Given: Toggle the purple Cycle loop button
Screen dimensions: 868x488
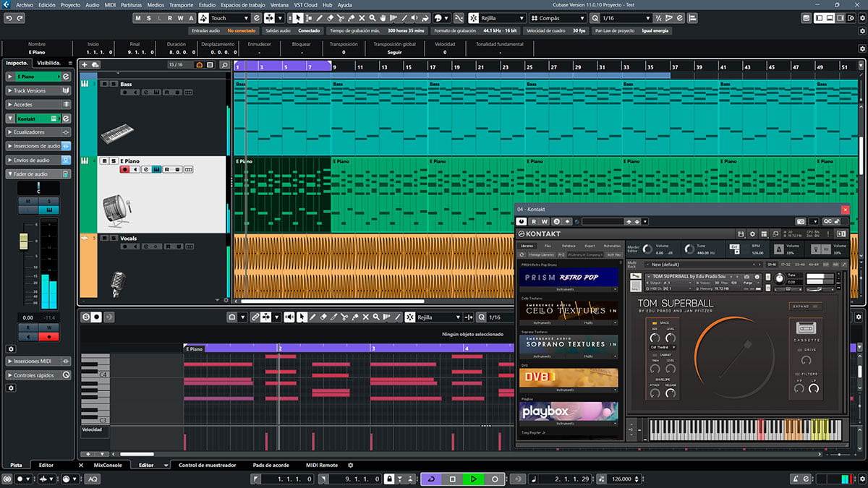Looking at the screenshot, I should click(431, 479).
